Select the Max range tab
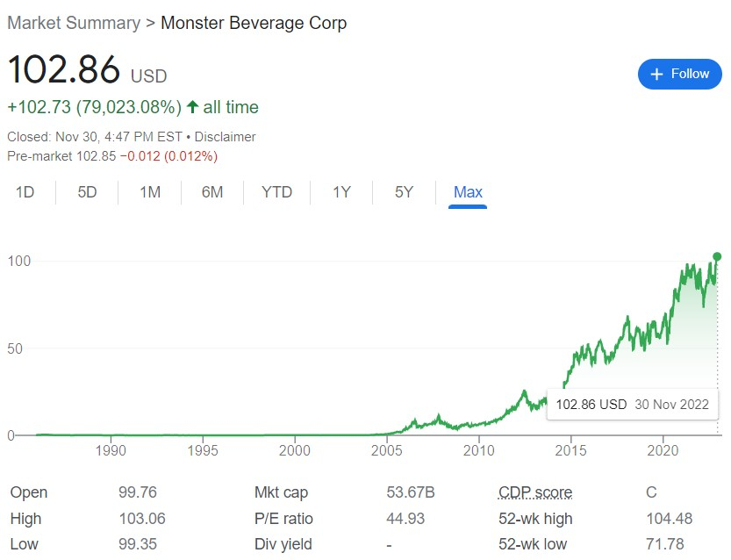The height and width of the screenshot is (560, 731). [x=468, y=192]
